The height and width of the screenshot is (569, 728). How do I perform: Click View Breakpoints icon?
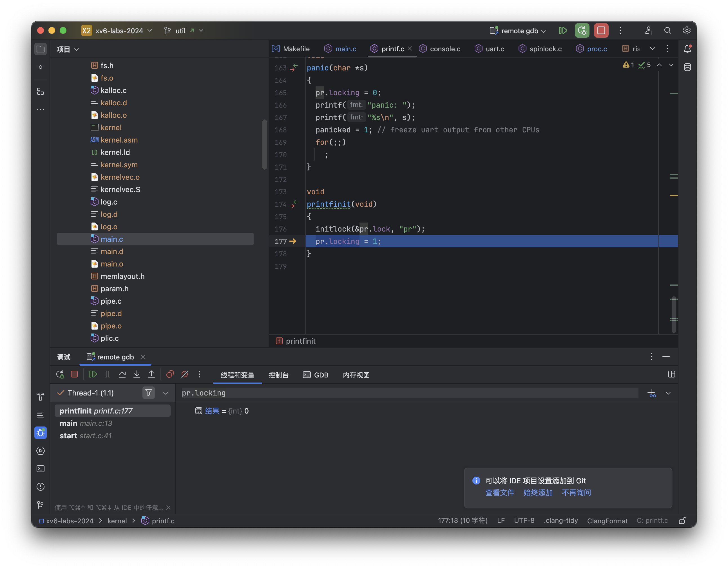pos(170,375)
